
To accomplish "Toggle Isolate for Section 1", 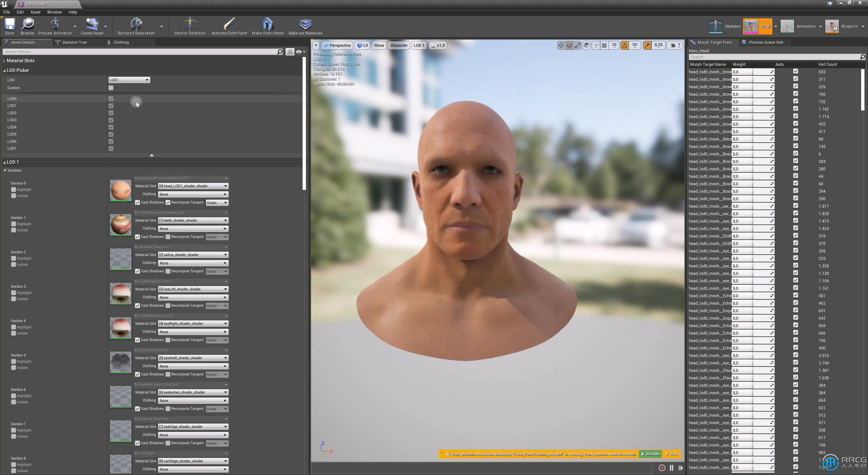I will point(14,230).
